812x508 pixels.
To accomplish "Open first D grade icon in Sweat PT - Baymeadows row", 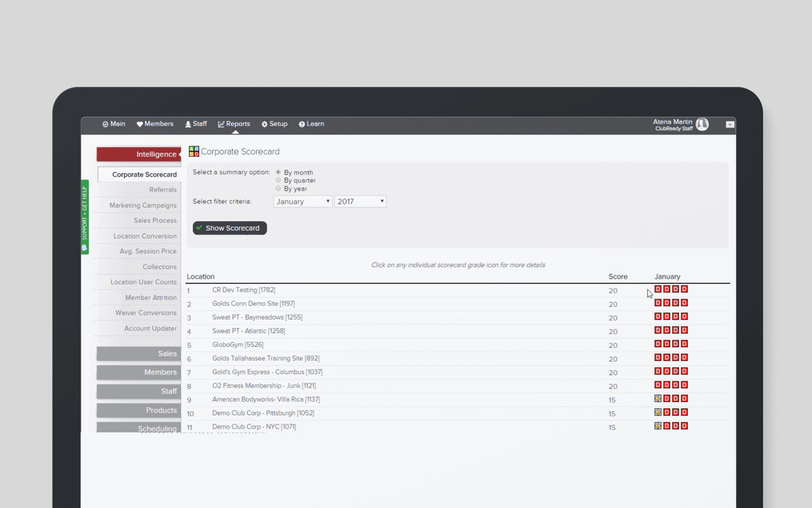I will 658,317.
